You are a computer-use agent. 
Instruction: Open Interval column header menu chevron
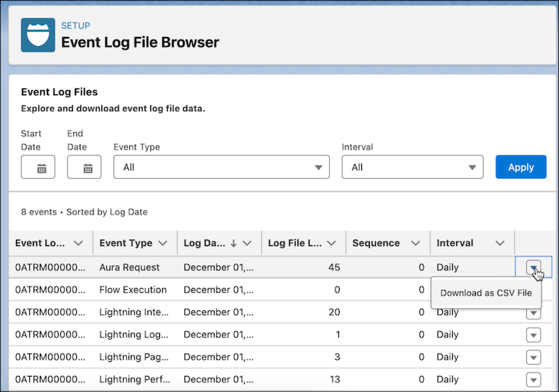point(500,243)
